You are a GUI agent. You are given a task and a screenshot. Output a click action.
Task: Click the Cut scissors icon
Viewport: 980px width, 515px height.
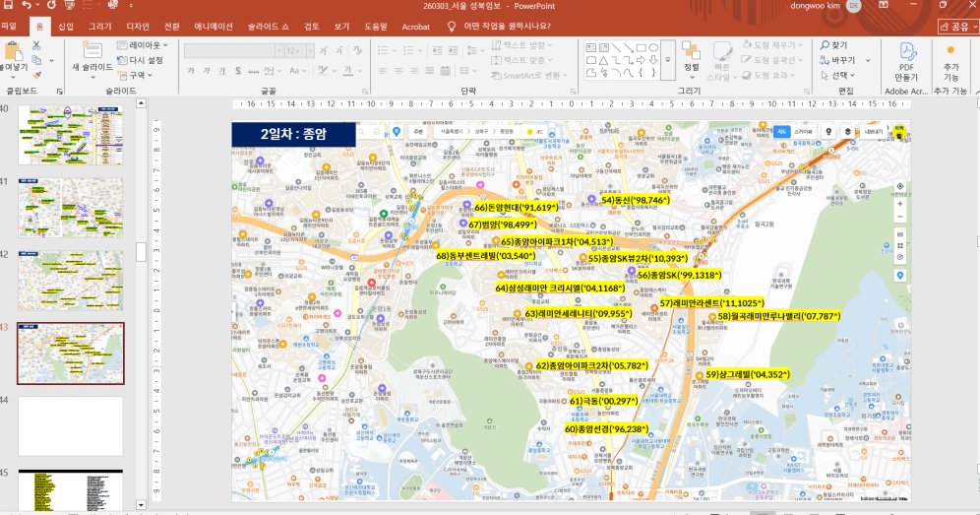click(x=37, y=45)
